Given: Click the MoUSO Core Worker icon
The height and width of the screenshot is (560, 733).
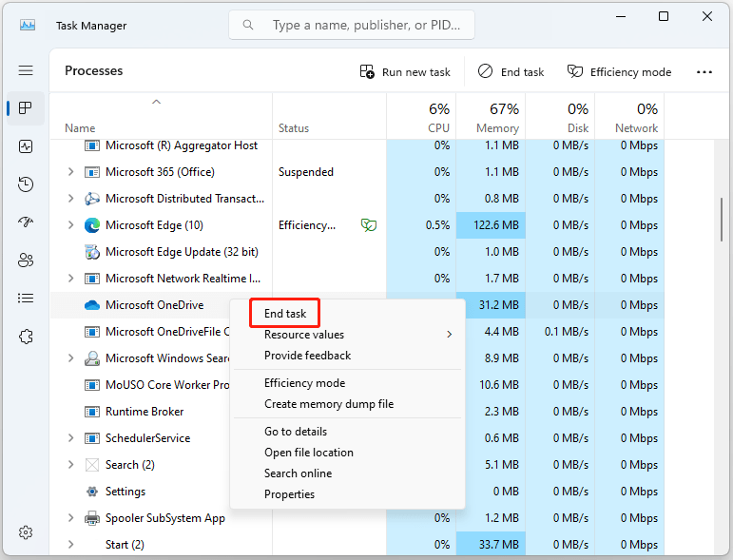Looking at the screenshot, I should [92, 385].
